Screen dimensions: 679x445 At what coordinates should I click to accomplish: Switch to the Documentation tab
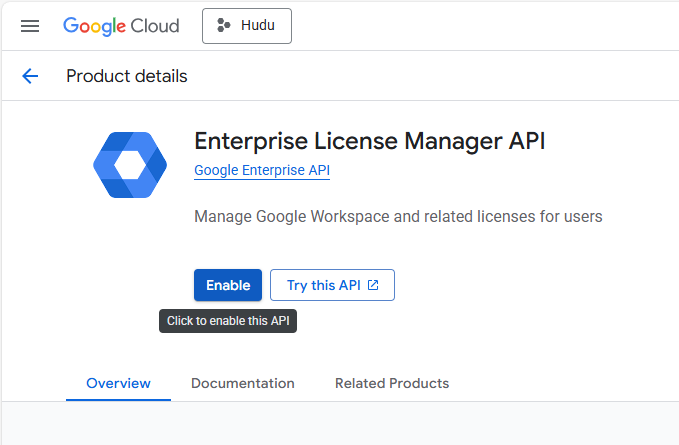(x=243, y=384)
